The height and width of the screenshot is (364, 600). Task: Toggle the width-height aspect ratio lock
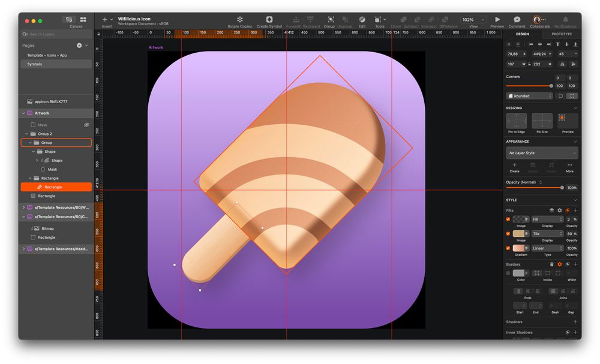(x=529, y=64)
